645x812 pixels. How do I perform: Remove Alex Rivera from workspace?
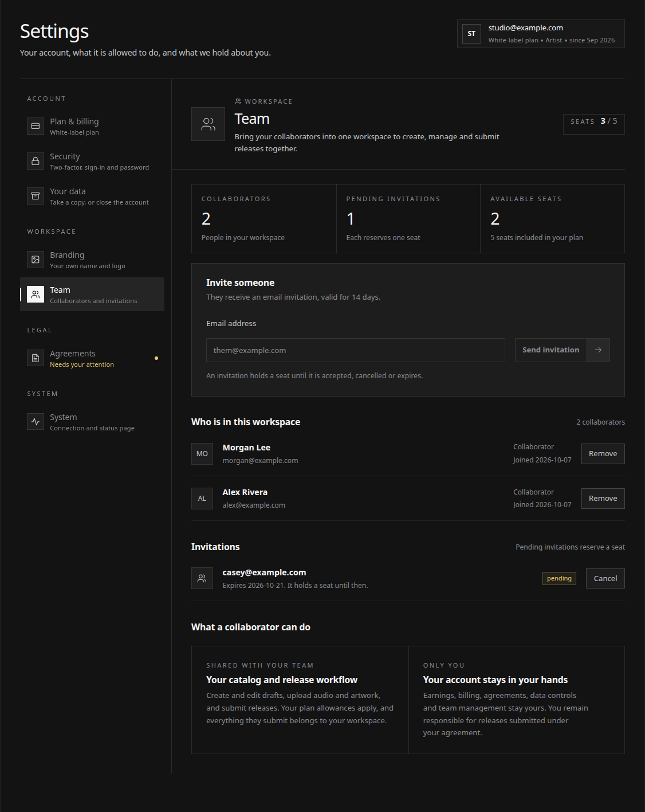pyautogui.click(x=603, y=499)
